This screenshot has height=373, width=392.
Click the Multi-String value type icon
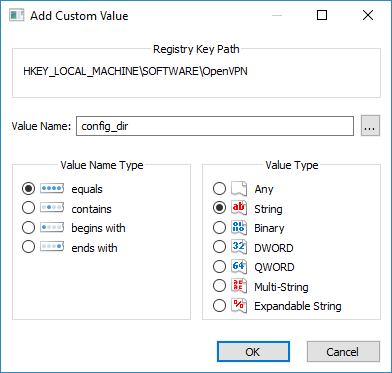239,286
